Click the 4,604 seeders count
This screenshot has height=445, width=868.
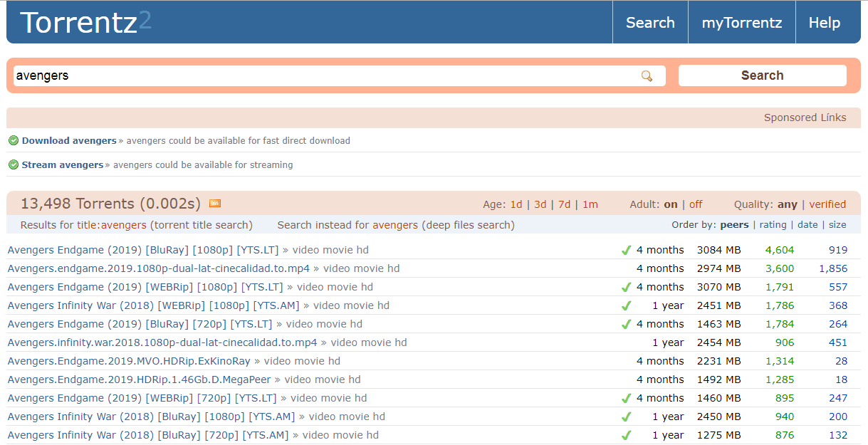pos(780,250)
